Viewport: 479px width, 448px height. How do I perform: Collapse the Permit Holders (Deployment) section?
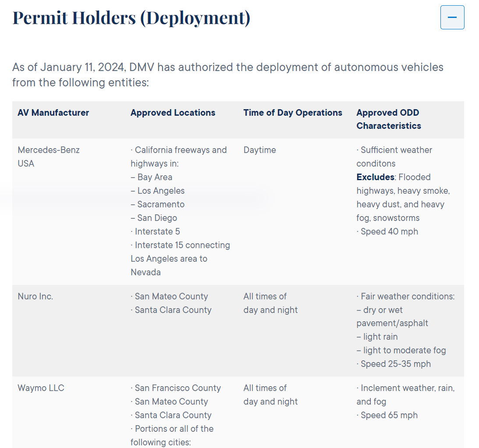[452, 18]
